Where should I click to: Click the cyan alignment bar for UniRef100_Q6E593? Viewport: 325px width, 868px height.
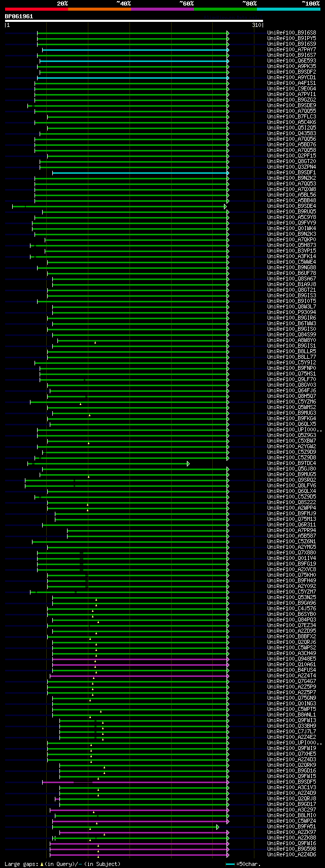point(134,61)
